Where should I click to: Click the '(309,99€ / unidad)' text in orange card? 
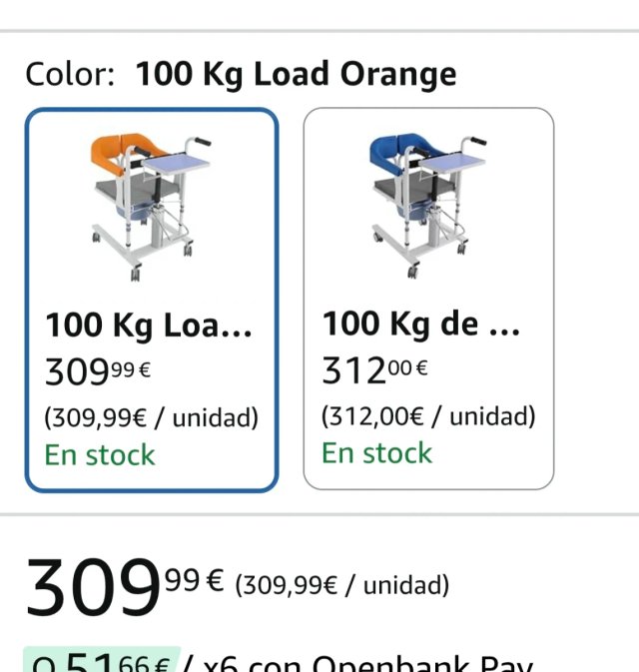coord(152,417)
